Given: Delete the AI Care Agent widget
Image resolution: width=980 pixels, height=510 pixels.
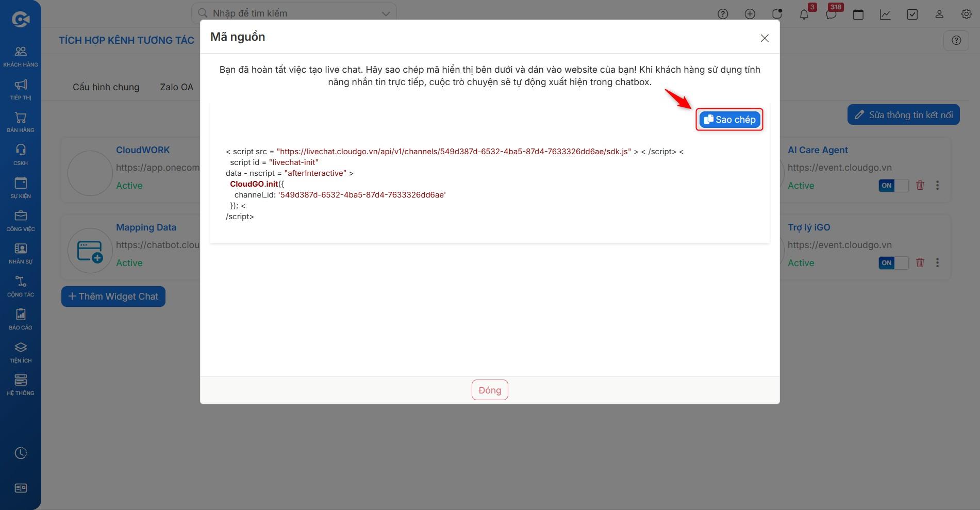Looking at the screenshot, I should click(920, 185).
